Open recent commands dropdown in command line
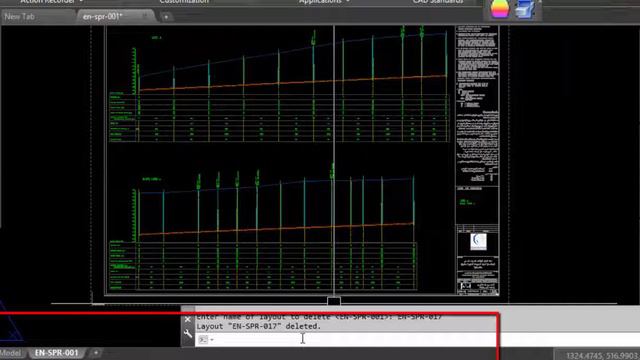 212,340
